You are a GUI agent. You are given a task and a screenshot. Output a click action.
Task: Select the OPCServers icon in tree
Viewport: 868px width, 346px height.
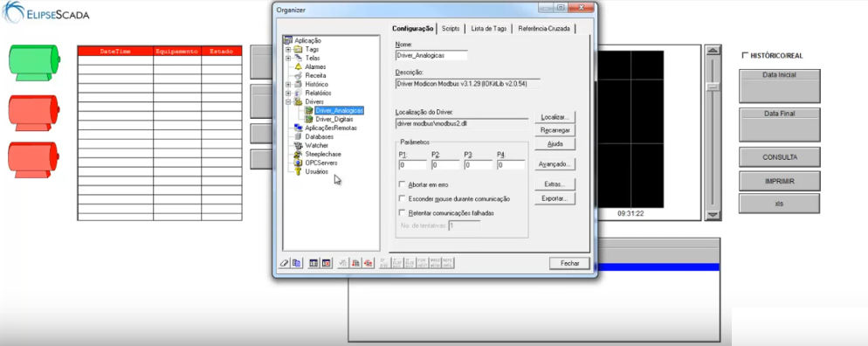(299, 163)
